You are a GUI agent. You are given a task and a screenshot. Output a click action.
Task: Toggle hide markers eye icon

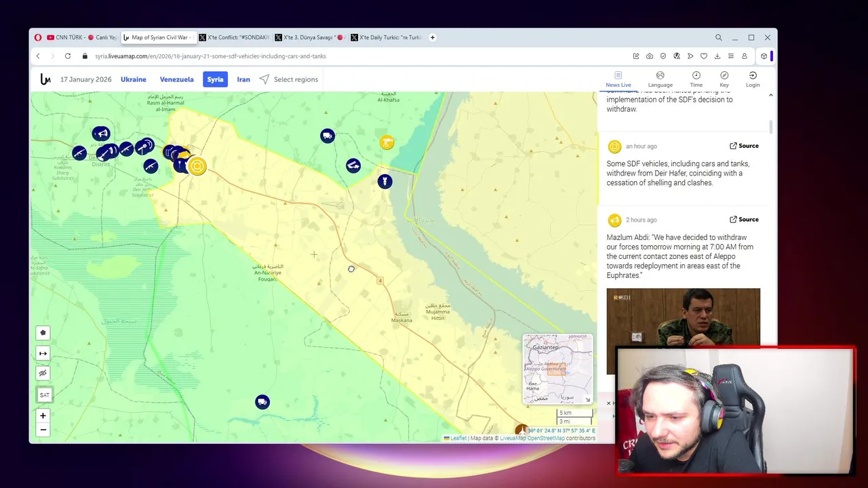tap(43, 373)
